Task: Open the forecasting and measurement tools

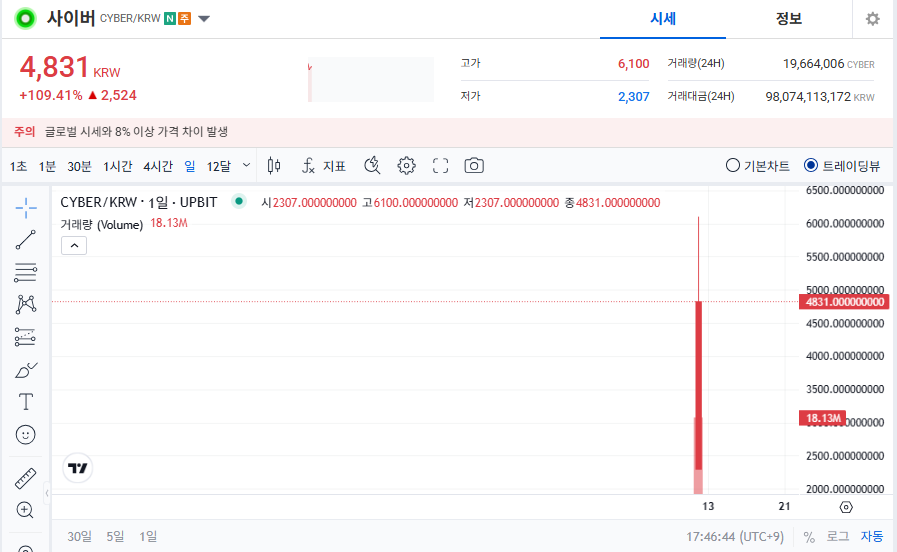Action: tap(26, 337)
